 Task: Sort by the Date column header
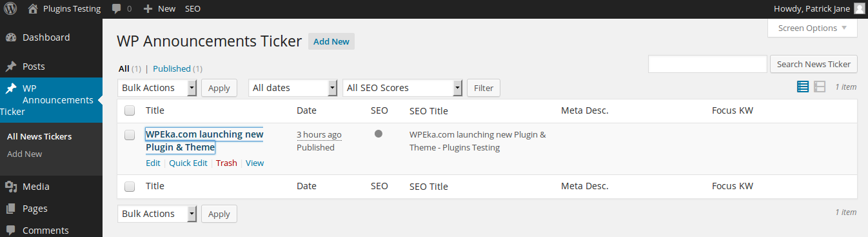pyautogui.click(x=306, y=110)
